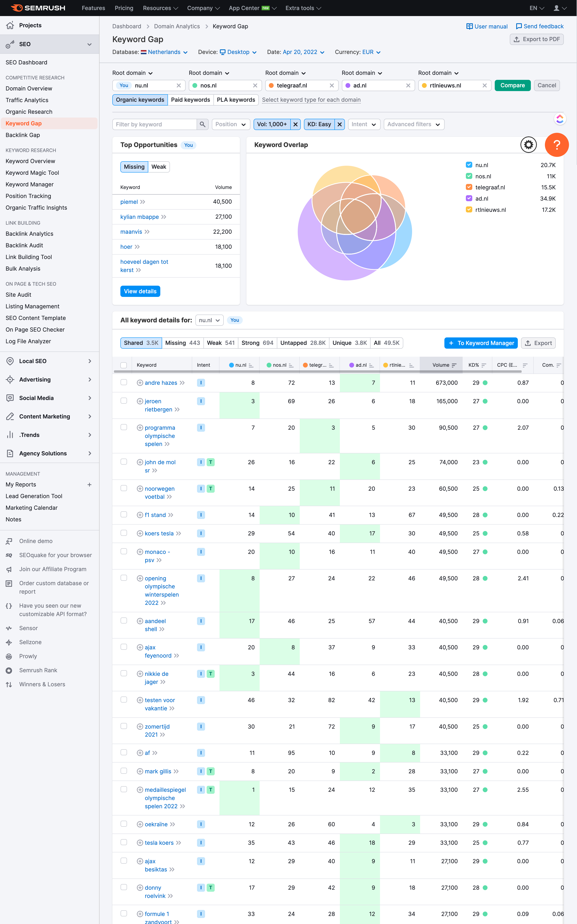Open the Position filter dropdown
The width and height of the screenshot is (577, 924).
(231, 124)
